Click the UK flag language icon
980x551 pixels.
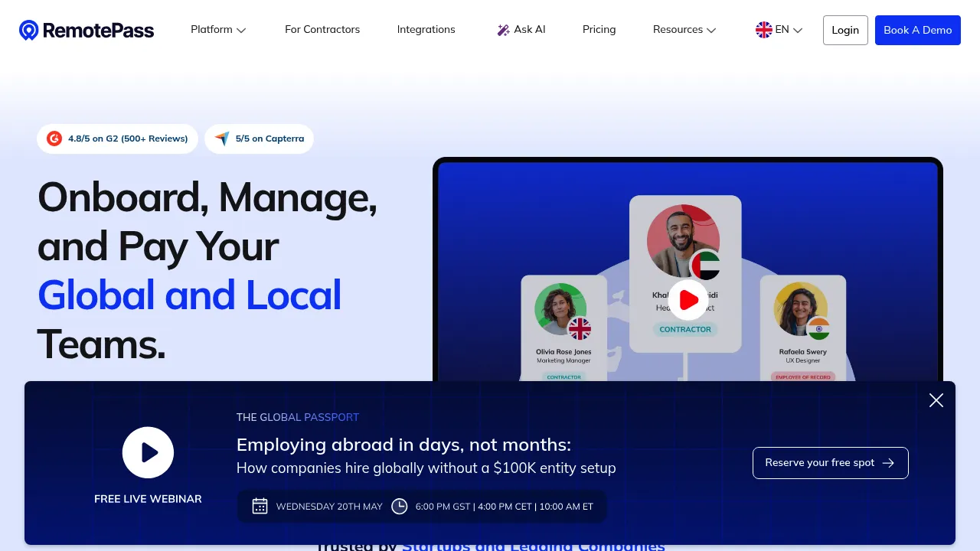[764, 30]
